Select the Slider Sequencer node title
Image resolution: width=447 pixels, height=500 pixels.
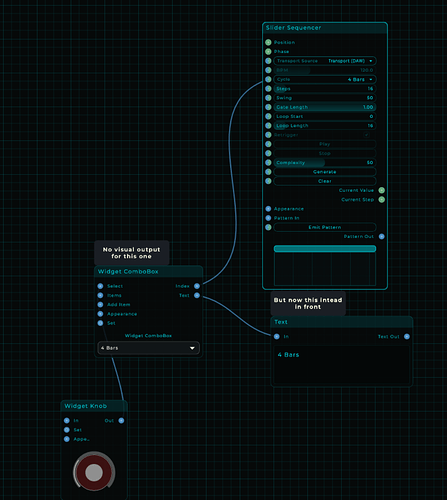293,28
